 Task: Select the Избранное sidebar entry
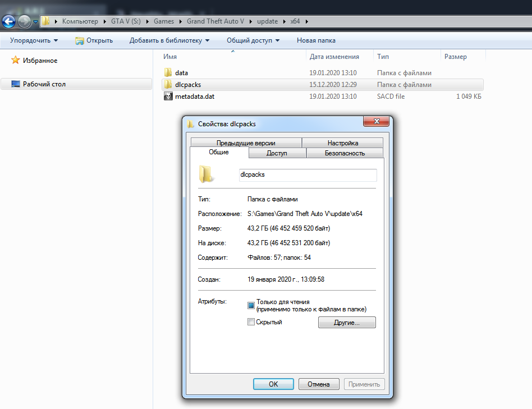coord(40,61)
